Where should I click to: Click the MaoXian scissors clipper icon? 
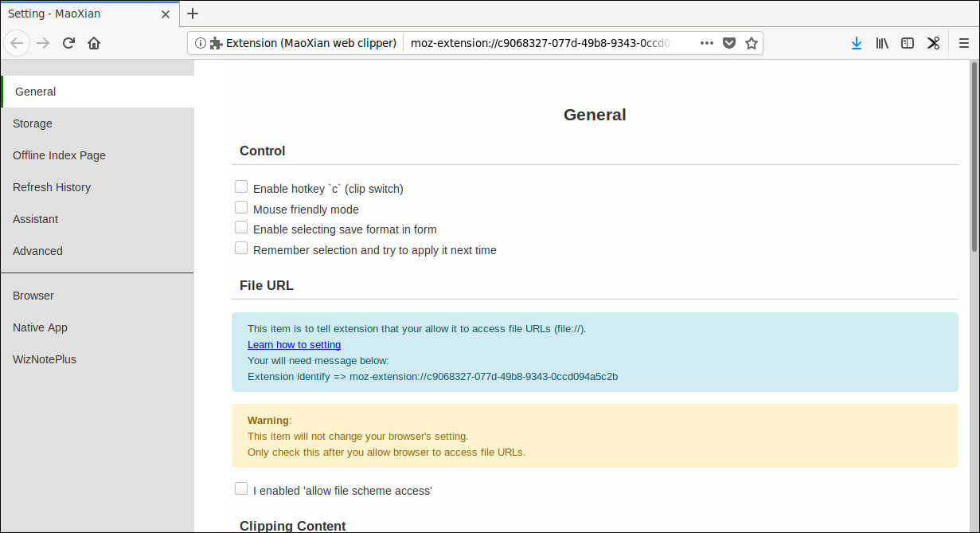[x=933, y=43]
